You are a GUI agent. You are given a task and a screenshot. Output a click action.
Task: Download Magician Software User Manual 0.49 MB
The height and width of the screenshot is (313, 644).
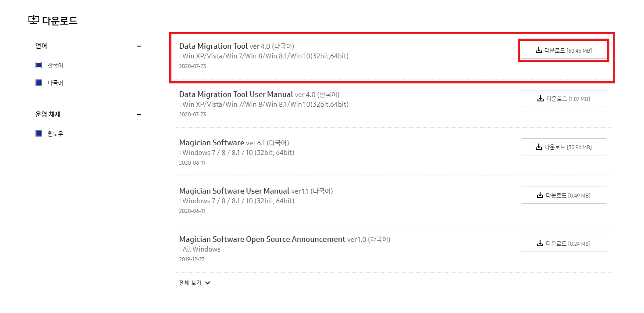pos(564,195)
